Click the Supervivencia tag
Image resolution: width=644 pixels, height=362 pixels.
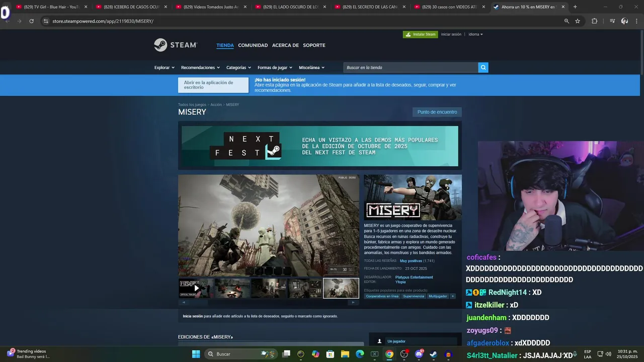(x=414, y=296)
